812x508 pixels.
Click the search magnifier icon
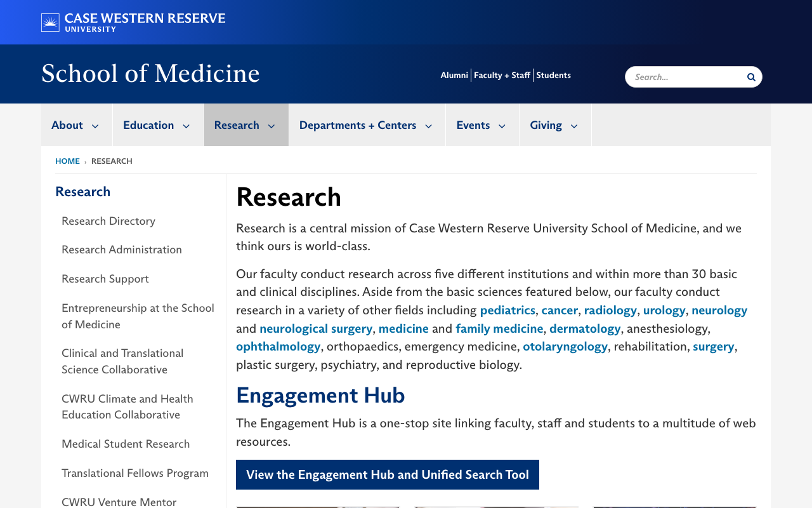tap(751, 77)
